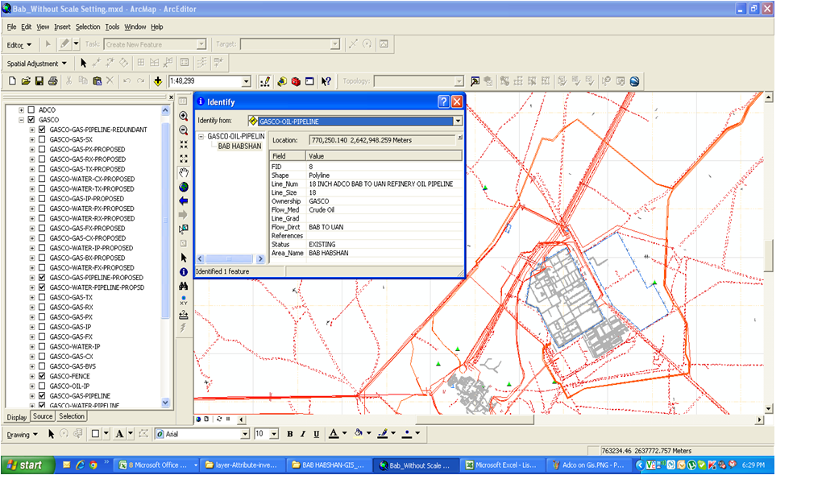This screenshot has height=504, width=826.
Task: Switch to Adco on Gis.PNG taskbar window
Action: 588,465
